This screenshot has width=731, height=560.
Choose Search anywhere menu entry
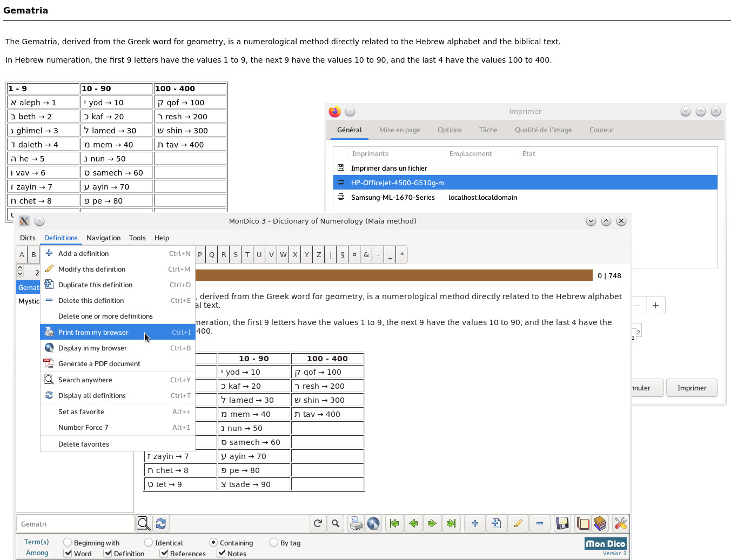point(118,380)
